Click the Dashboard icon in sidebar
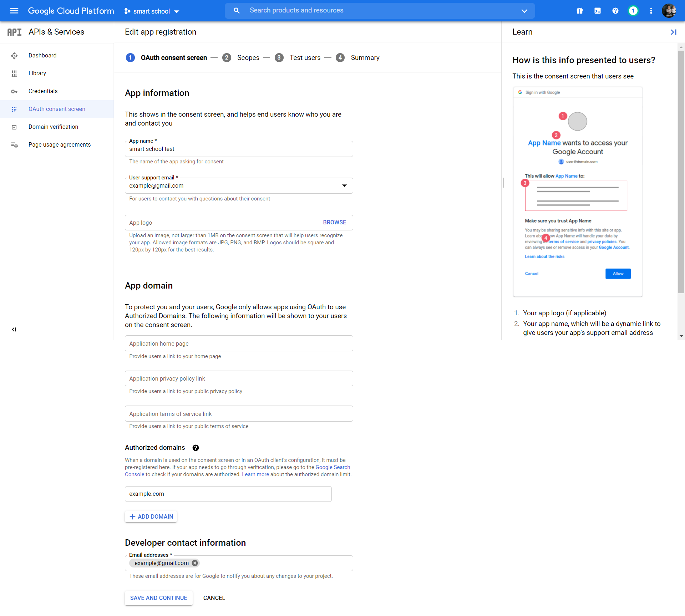Screen dimensions: 685x616 (14, 55)
